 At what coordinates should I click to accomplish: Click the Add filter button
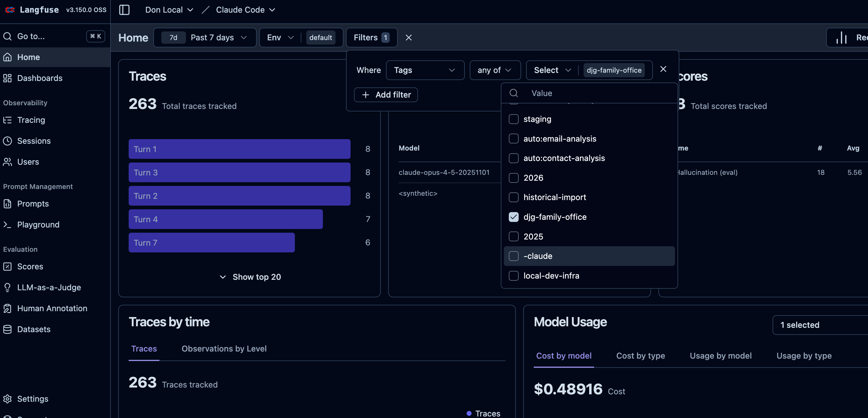[x=386, y=95]
